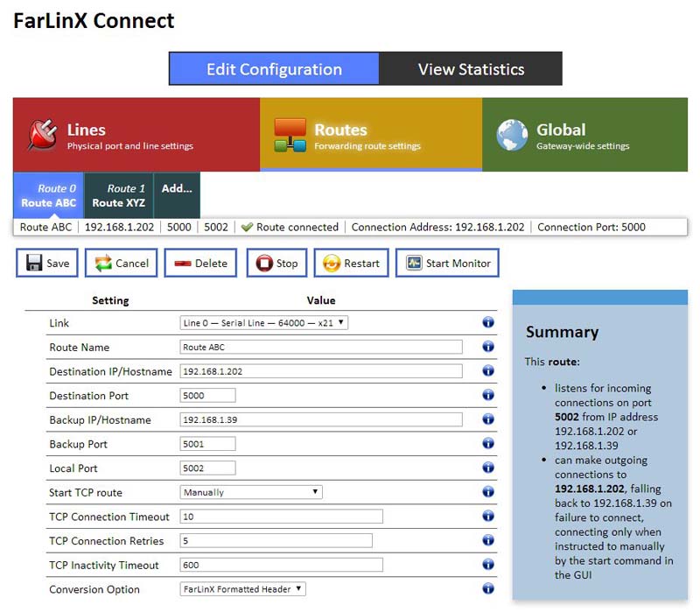Click the Cancel arrows icon
The image size is (700, 612).
pos(103,263)
